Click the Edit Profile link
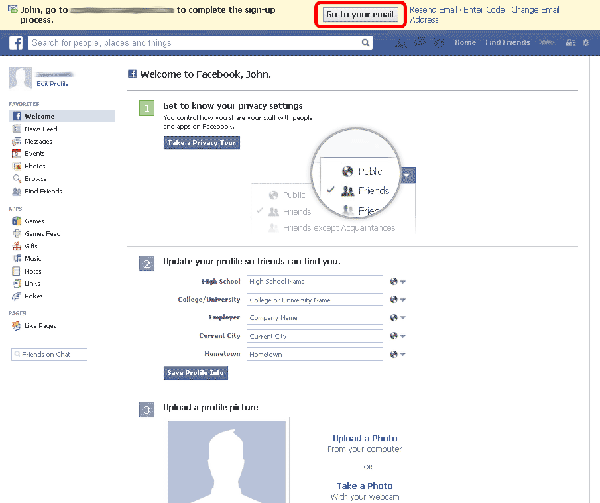 [x=52, y=83]
